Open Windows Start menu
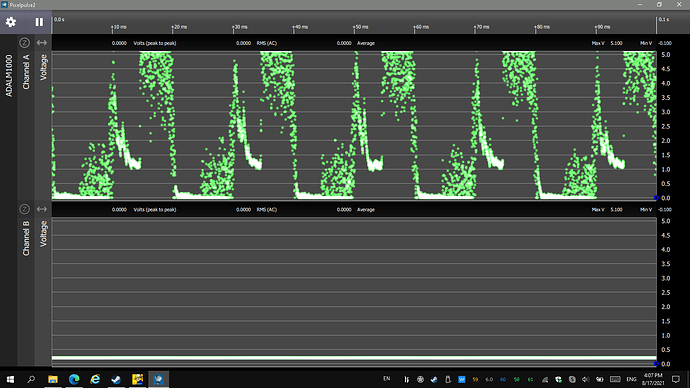The image size is (690, 388). coord(10,379)
